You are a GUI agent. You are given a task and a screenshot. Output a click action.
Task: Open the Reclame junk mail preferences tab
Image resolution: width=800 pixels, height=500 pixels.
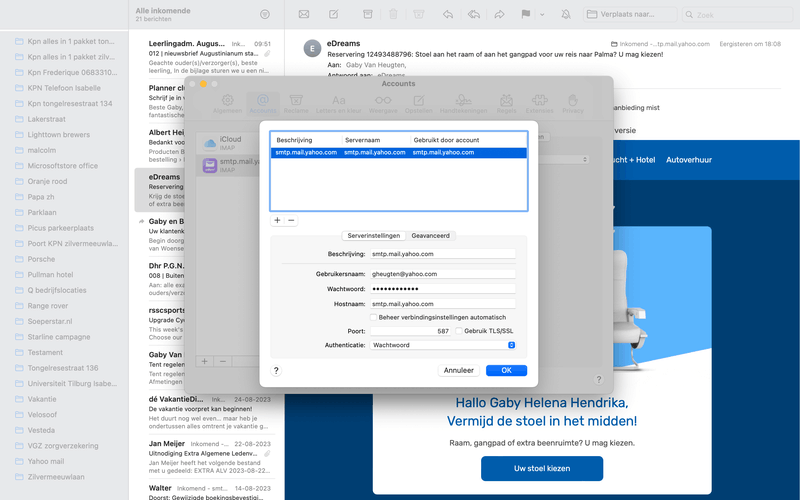click(x=296, y=104)
